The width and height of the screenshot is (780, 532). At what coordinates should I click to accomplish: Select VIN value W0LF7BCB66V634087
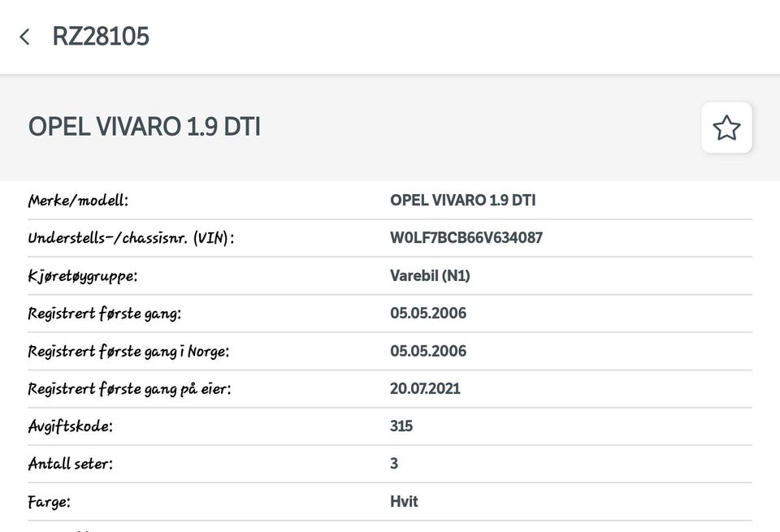click(x=466, y=238)
